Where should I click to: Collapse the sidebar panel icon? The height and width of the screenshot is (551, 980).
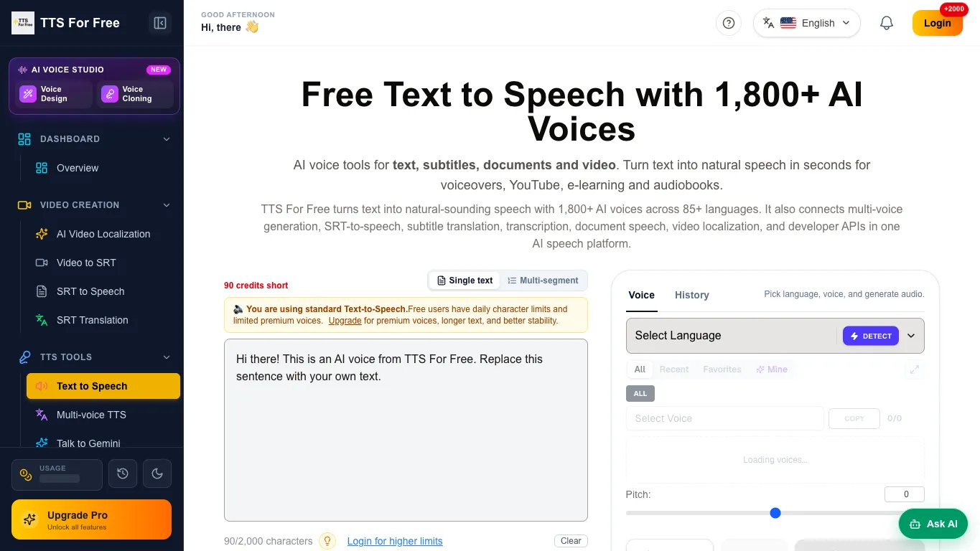[x=160, y=23]
